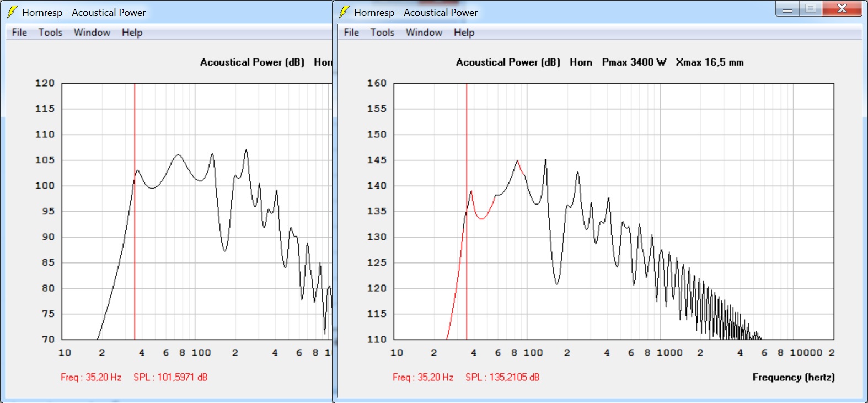Click 'Acoustical Power (dB)' title in right chart
The image size is (868, 403).
(508, 62)
